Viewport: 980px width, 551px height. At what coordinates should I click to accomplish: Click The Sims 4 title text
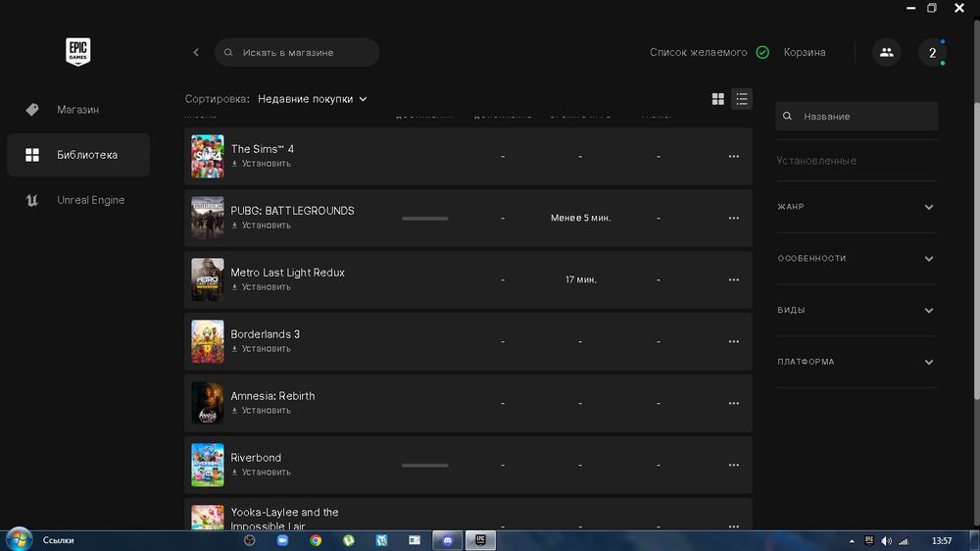pos(263,149)
